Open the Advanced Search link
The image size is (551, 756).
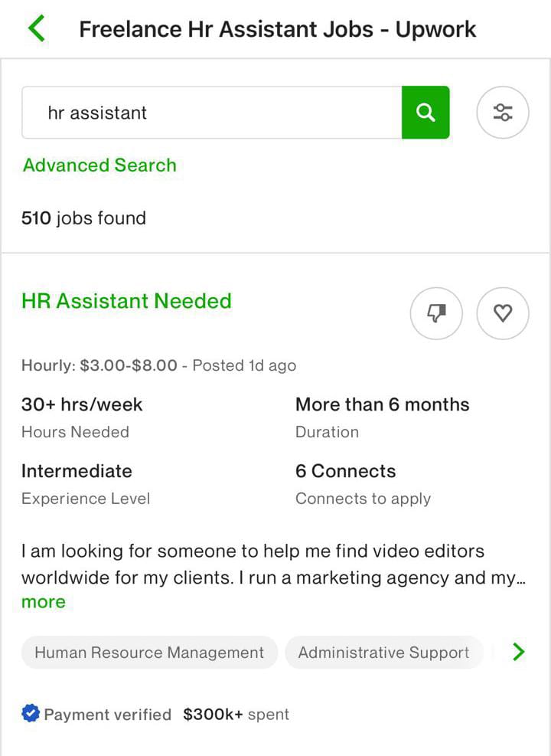point(99,165)
